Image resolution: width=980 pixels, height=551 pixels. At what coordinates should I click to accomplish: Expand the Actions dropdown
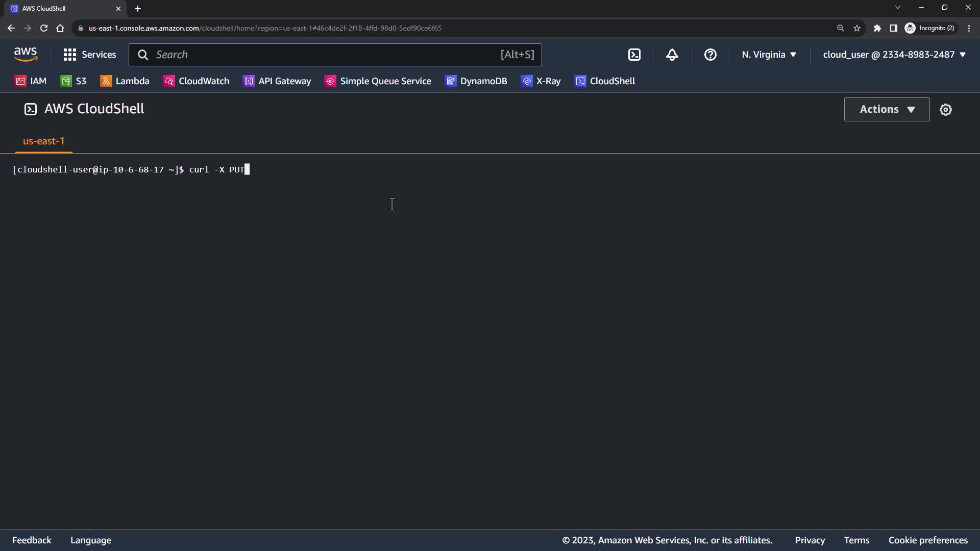coord(887,109)
